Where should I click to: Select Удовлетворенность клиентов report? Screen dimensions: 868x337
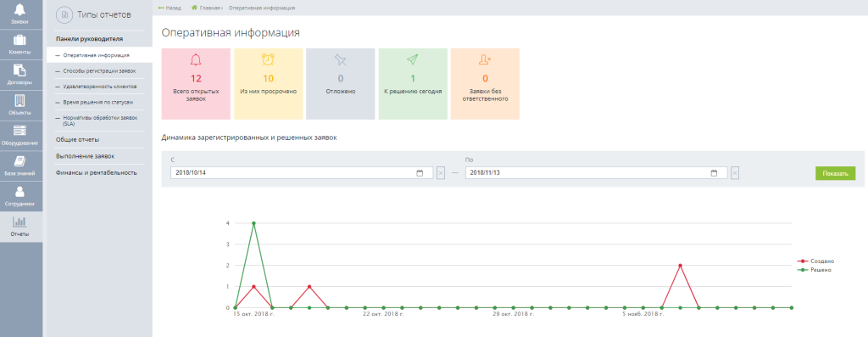coord(100,87)
